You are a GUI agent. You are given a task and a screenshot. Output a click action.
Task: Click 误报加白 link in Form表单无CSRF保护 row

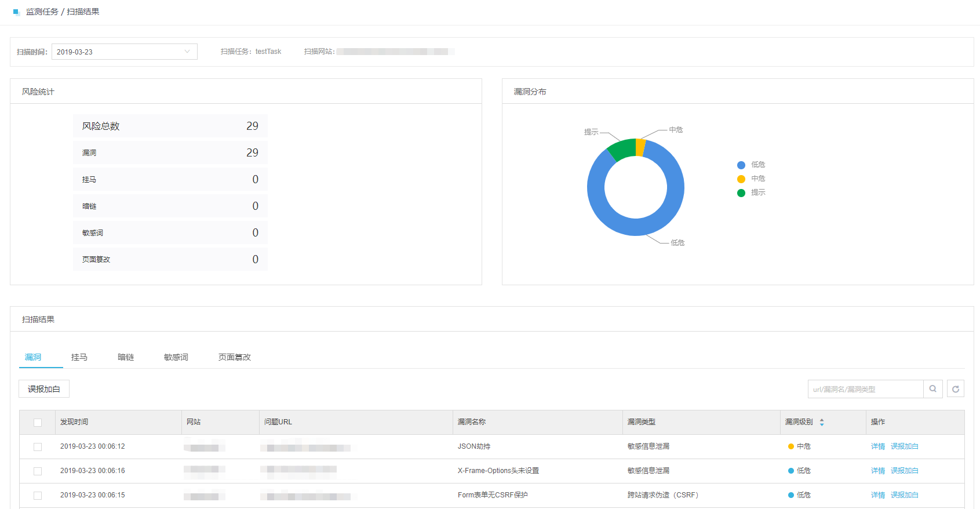point(904,495)
